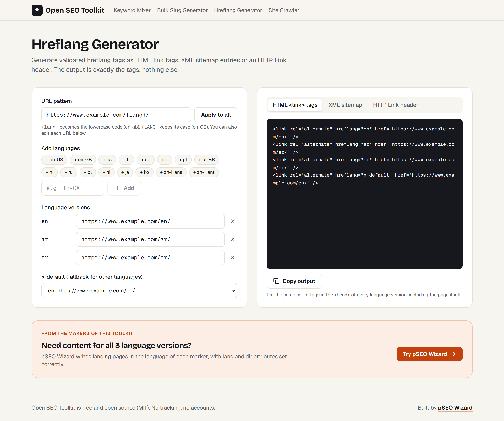Switch to HTTP Link header tab
504x421 pixels.
coord(395,105)
